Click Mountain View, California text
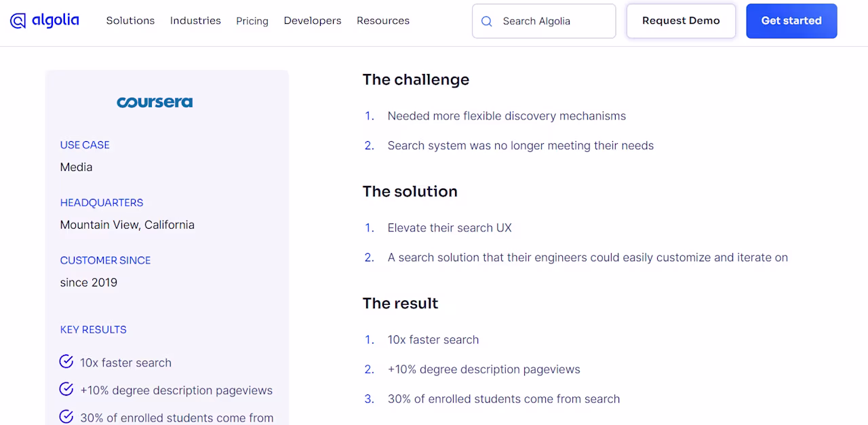This screenshot has height=425, width=868. coord(127,225)
